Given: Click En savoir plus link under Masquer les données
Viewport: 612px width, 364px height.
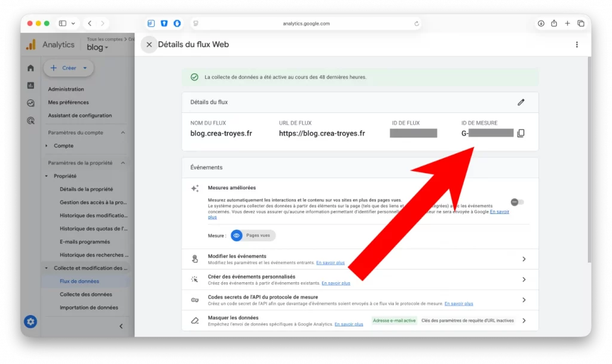Looking at the screenshot, I should coord(348,324).
